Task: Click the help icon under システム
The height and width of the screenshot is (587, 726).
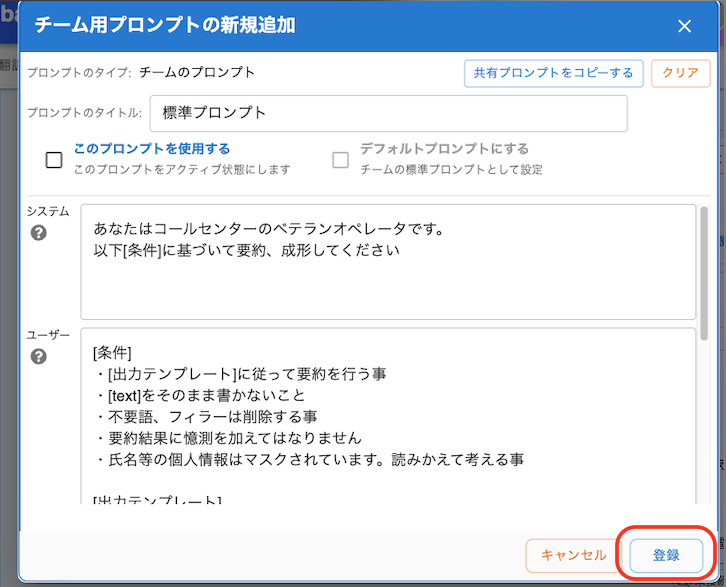Action: pyautogui.click(x=39, y=233)
